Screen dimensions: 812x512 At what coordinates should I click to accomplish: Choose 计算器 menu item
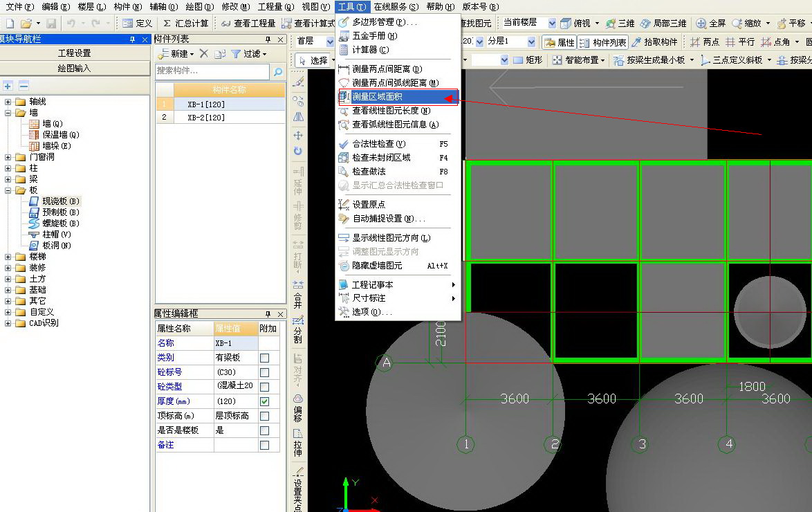click(398, 50)
